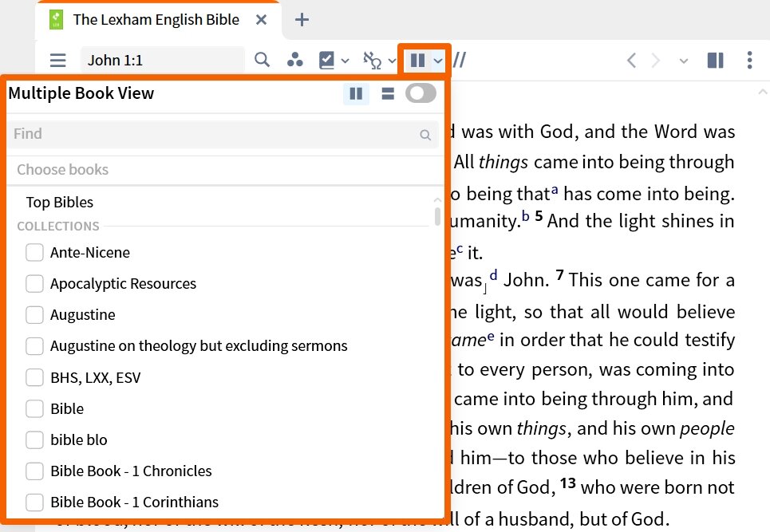Image resolution: width=770 pixels, height=532 pixels.
Task: Click the COLLECTIONS section label
Action: (x=58, y=227)
